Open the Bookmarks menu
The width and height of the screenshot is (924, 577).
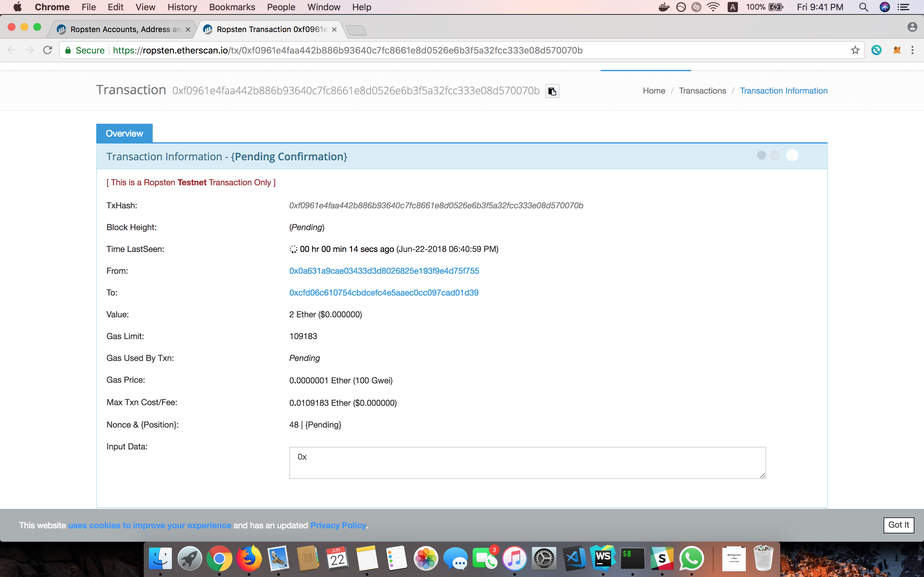[232, 7]
